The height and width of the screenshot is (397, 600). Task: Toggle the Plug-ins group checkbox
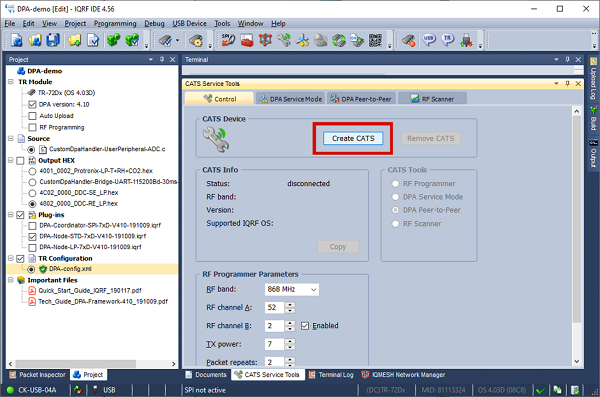(x=20, y=215)
